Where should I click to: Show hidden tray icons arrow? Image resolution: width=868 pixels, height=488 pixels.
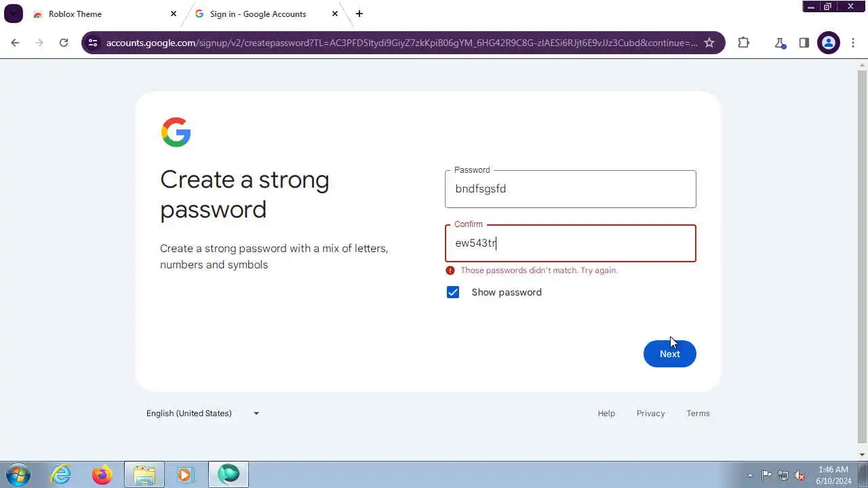(750, 475)
